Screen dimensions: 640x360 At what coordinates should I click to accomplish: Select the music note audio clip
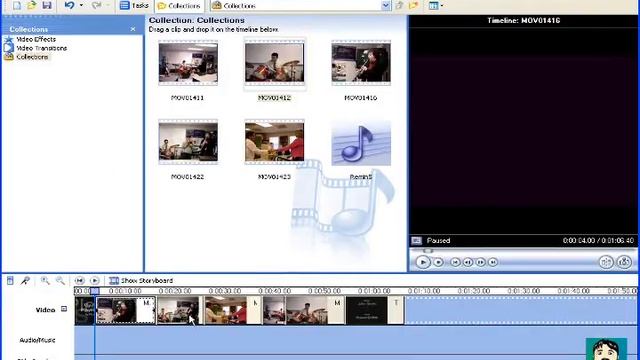(361, 143)
